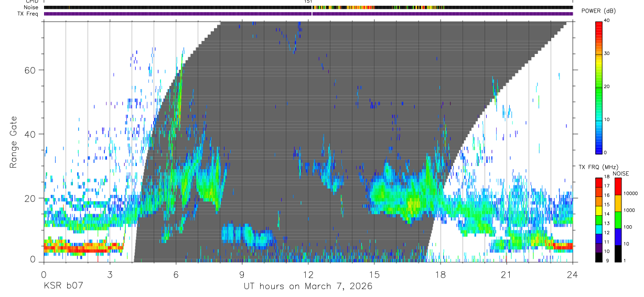Click the '1000' label on the NOISE scale

click(628, 210)
